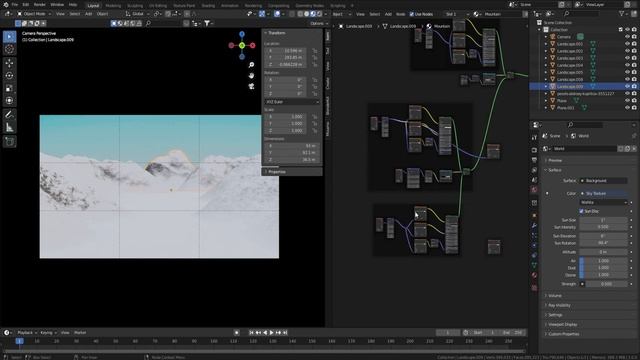Open the World properties tab icon

tap(534, 190)
